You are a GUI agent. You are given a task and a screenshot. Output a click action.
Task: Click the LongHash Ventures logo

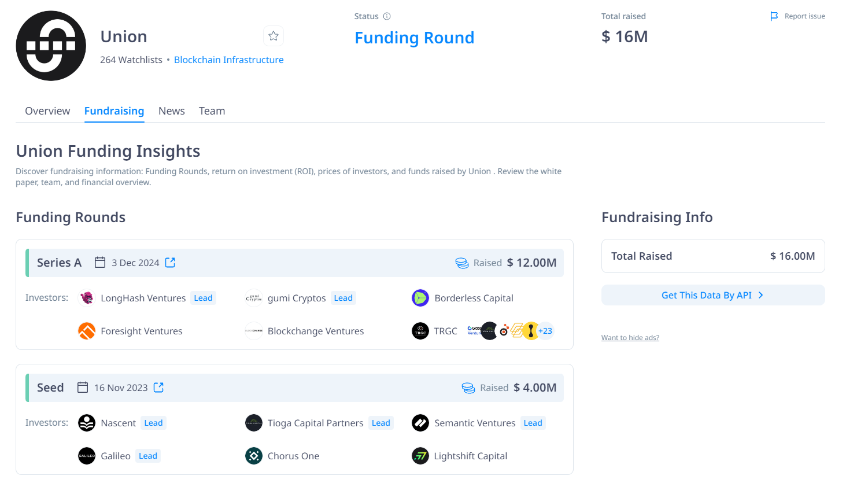click(x=87, y=298)
